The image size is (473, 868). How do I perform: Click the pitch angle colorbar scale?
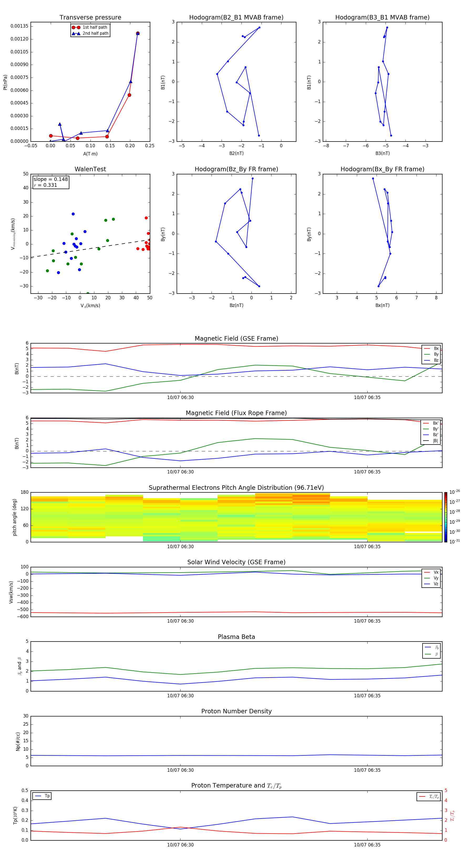coord(445,517)
